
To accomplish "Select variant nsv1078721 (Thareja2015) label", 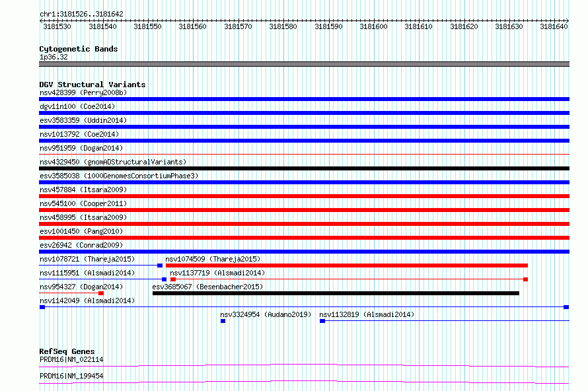I will pos(87,259).
